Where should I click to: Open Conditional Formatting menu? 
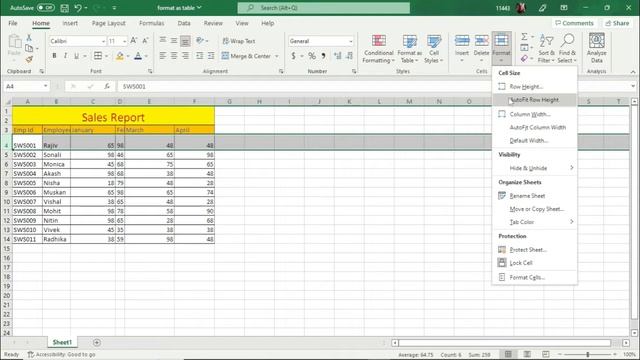[379, 49]
